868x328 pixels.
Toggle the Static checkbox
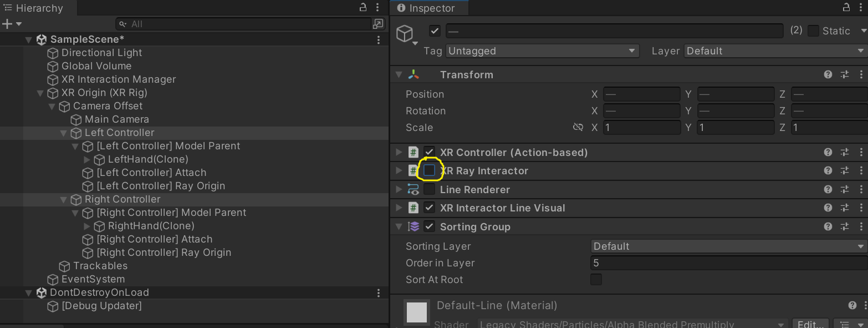coord(813,31)
